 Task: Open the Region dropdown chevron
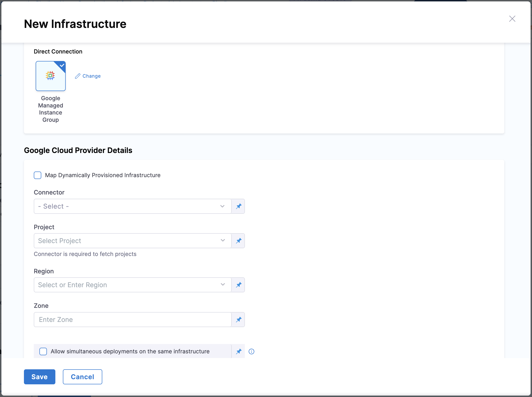223,285
